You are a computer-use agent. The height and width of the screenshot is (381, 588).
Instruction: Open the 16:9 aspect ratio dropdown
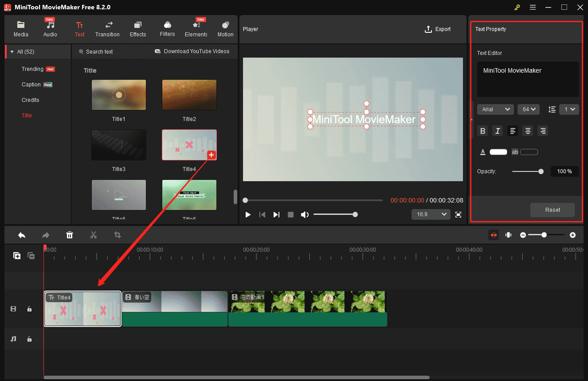click(x=431, y=214)
